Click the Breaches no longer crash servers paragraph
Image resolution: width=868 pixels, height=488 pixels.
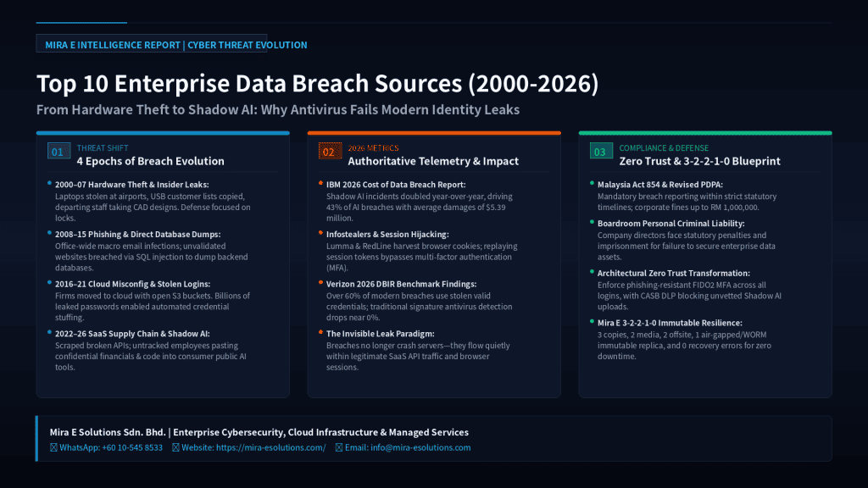click(x=418, y=357)
